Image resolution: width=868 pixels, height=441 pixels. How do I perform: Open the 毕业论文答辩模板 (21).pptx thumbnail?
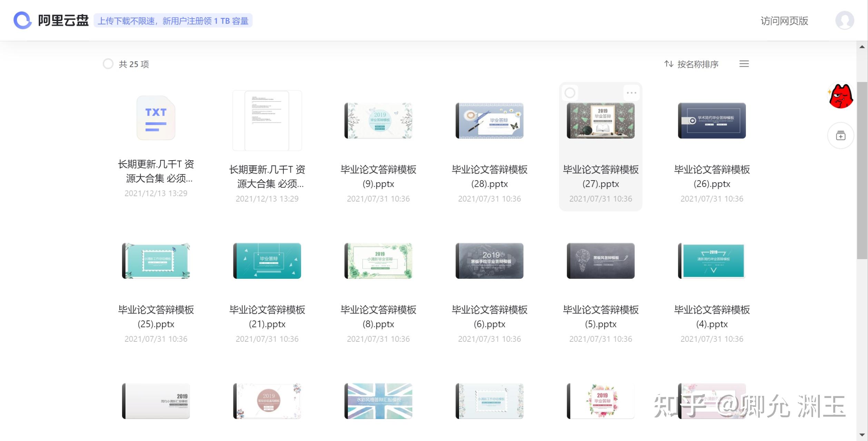[267, 261]
